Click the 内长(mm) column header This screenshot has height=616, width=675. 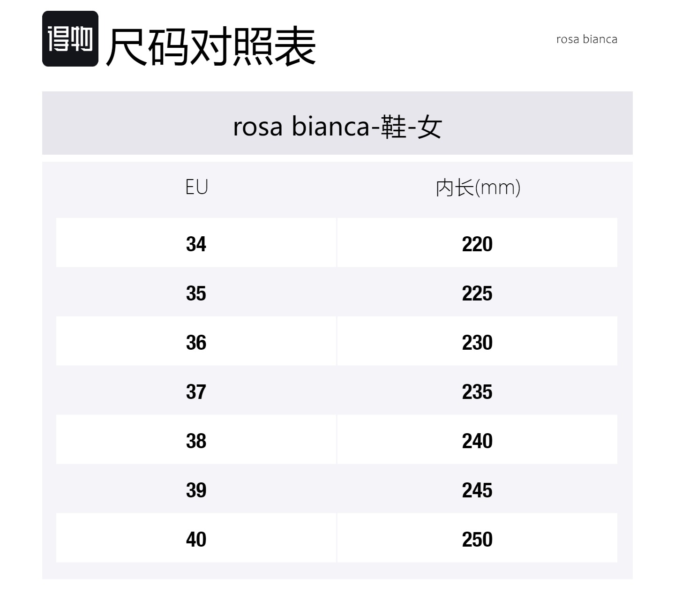point(477,188)
